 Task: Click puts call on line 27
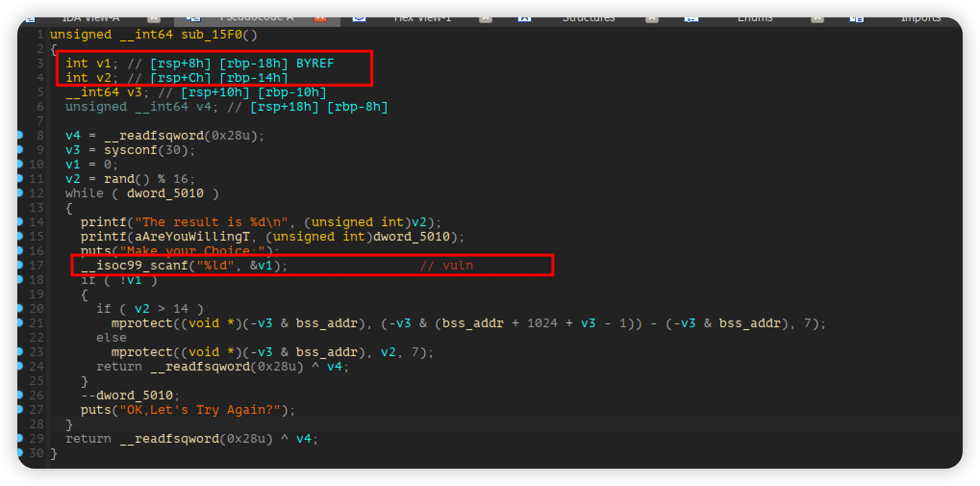click(x=96, y=410)
